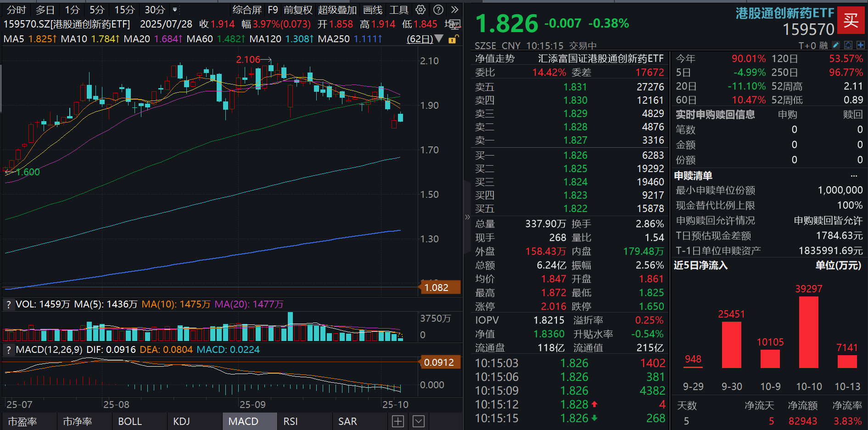
Task: Click the help question-mark circle icon
Action: (438, 10)
